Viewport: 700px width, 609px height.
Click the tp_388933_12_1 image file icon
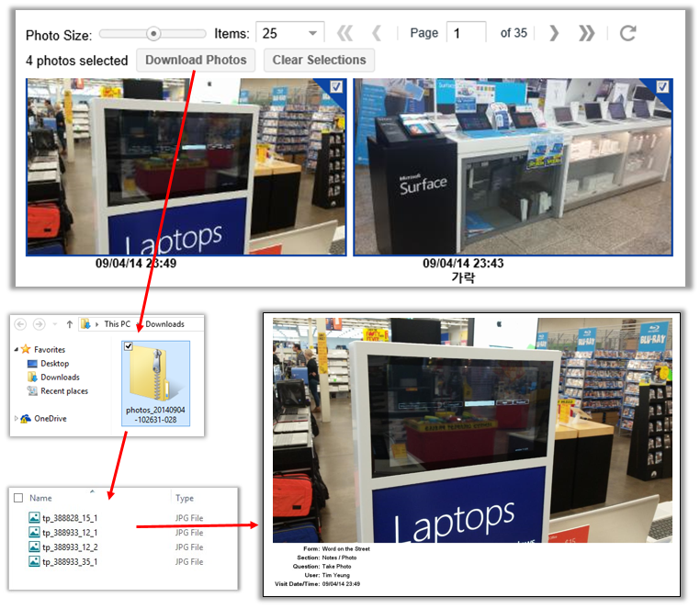click(34, 532)
